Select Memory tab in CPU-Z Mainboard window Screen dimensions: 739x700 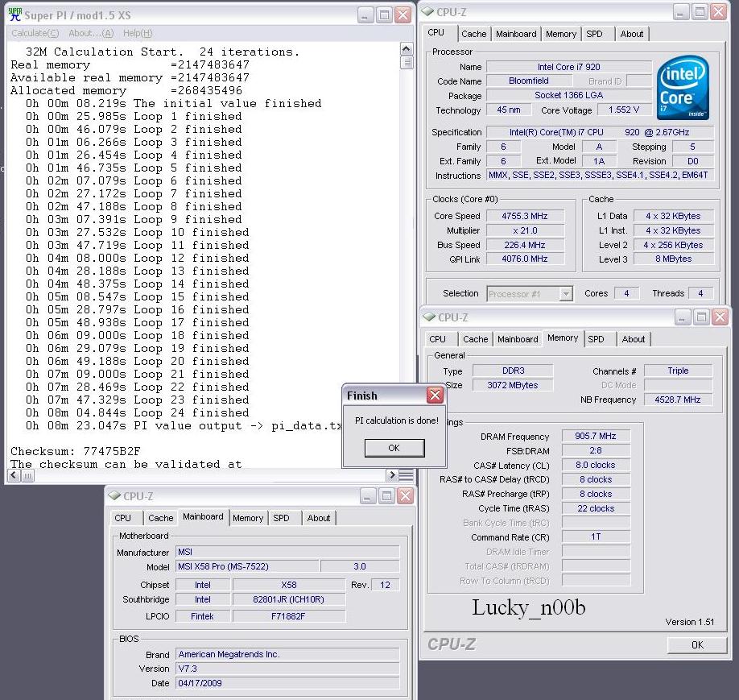[x=247, y=518]
